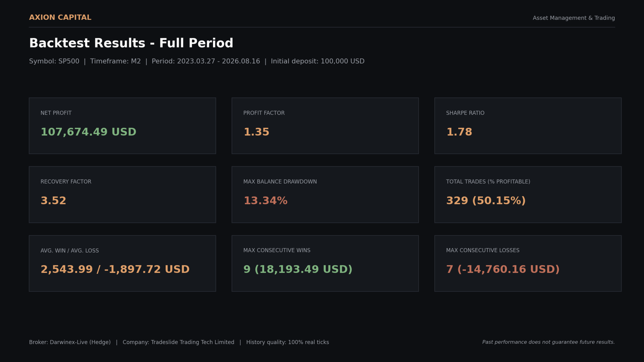Select the trades value 329 (50.15%)

coord(486,201)
